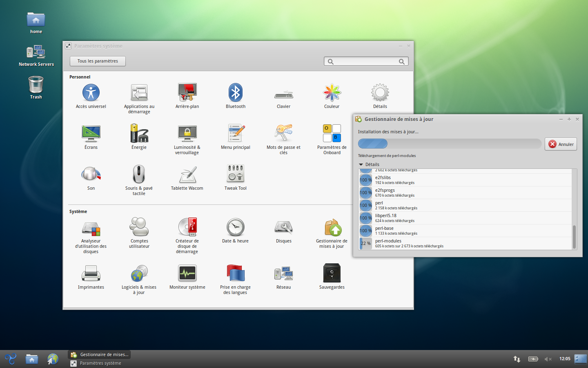Screen dimensions: 588x368
Task: Open Paramètres de Onboard
Action: tap(332, 140)
